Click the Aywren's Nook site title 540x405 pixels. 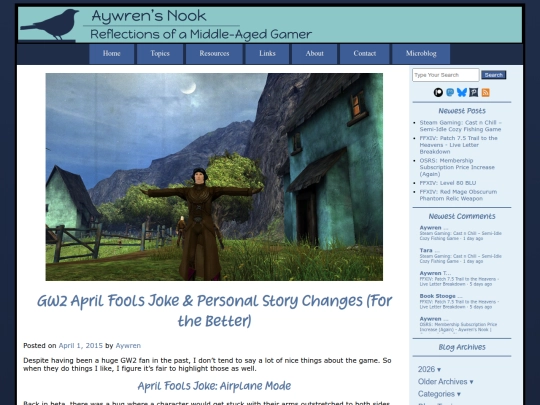pyautogui.click(x=149, y=16)
